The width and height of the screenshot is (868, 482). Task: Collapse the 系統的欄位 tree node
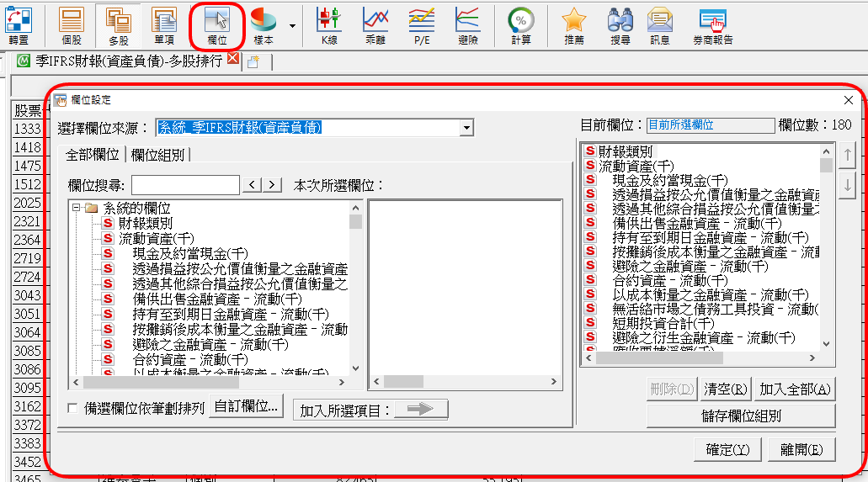[76, 209]
